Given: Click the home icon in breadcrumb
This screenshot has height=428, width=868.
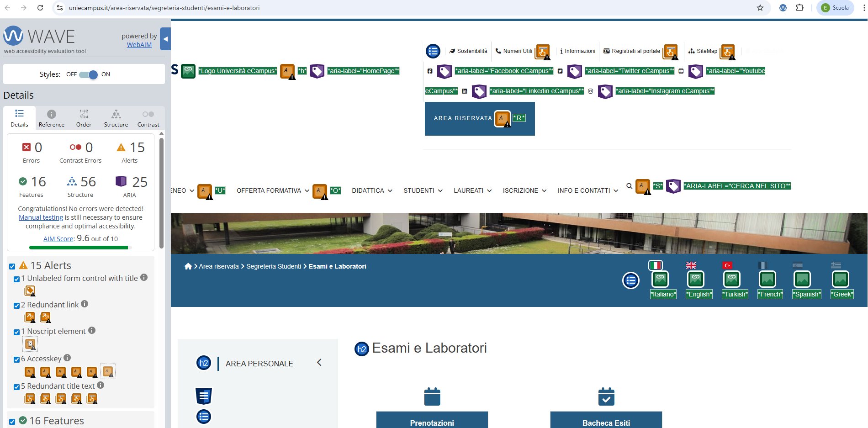Looking at the screenshot, I should [x=188, y=266].
